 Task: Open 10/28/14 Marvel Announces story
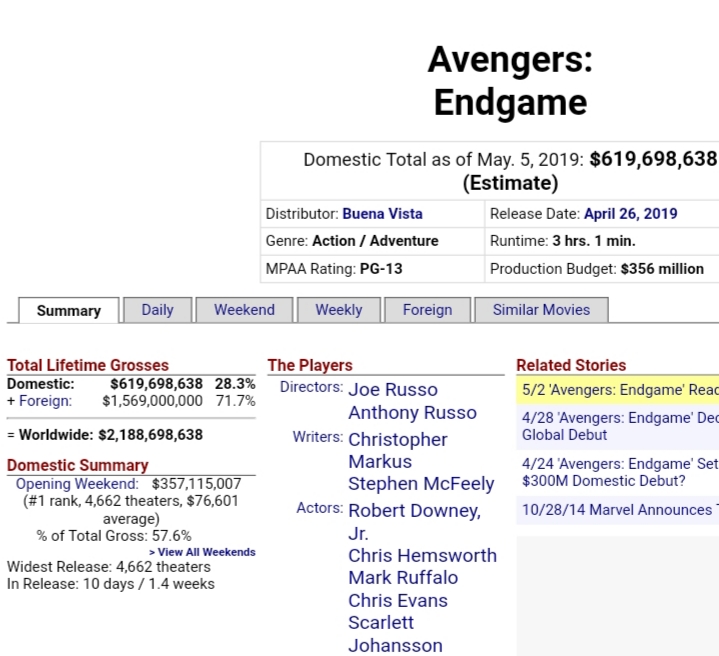click(617, 510)
